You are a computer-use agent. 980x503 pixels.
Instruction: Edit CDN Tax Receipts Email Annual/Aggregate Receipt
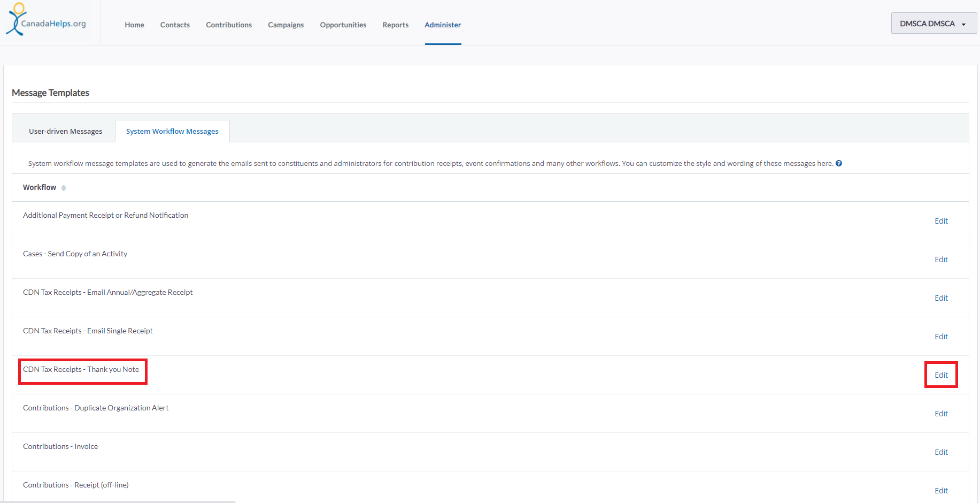click(x=941, y=298)
